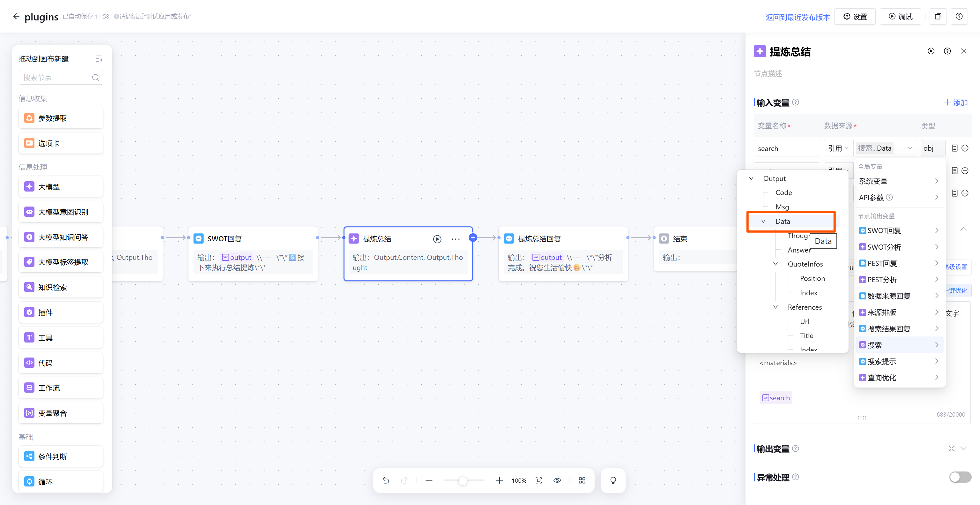Click the collapse sidebar icon beside 拖动到画布新建

(x=99, y=59)
